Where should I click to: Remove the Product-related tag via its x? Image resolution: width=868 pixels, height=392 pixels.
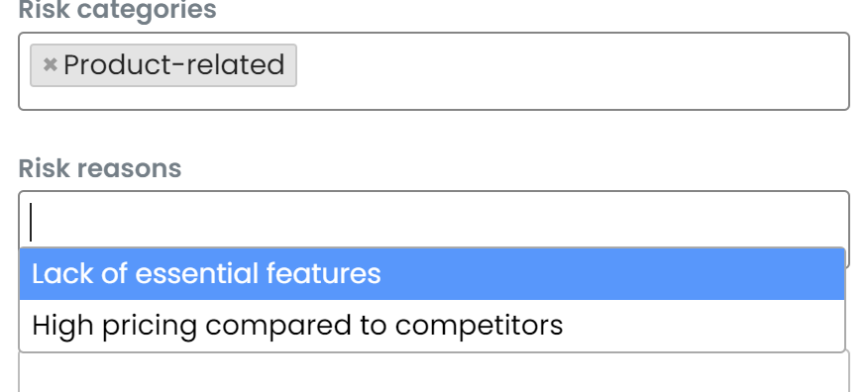(x=50, y=65)
